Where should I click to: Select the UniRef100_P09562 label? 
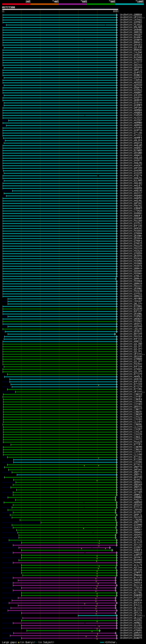[x=131, y=316]
